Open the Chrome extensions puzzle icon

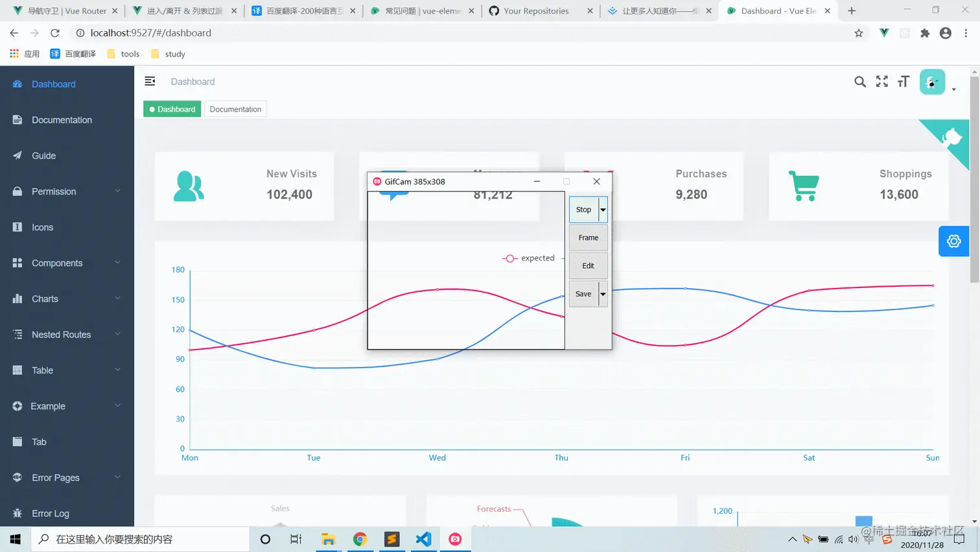pos(925,33)
